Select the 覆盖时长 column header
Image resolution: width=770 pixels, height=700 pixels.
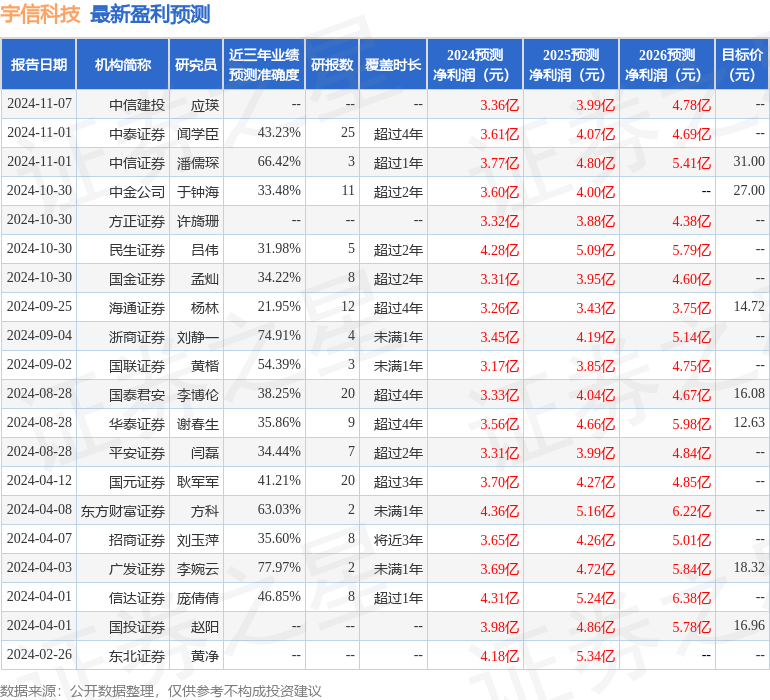click(393, 64)
